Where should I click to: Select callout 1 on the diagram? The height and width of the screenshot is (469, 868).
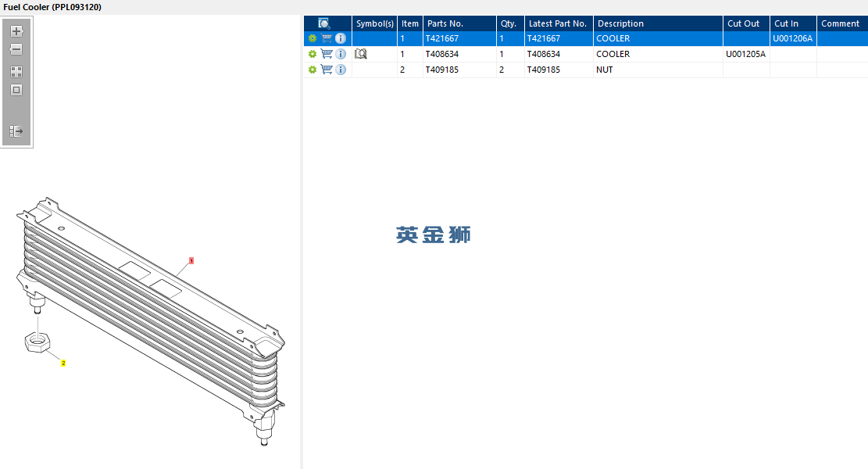pyautogui.click(x=191, y=261)
